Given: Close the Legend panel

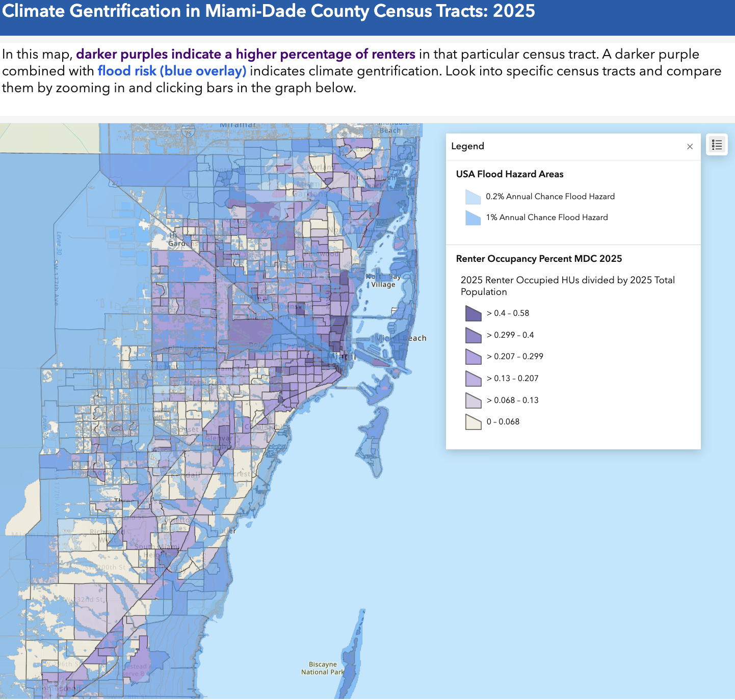Looking at the screenshot, I should (690, 147).
